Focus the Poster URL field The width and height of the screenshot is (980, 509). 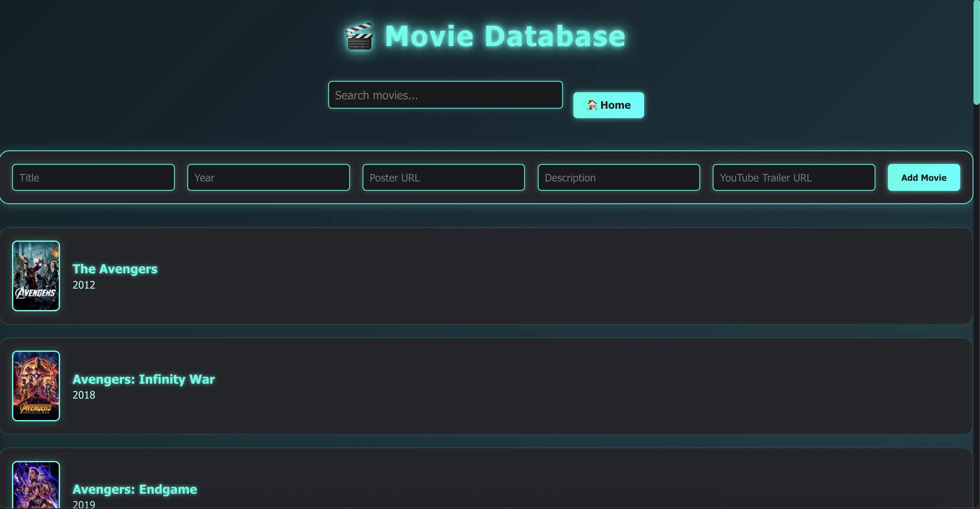(443, 178)
